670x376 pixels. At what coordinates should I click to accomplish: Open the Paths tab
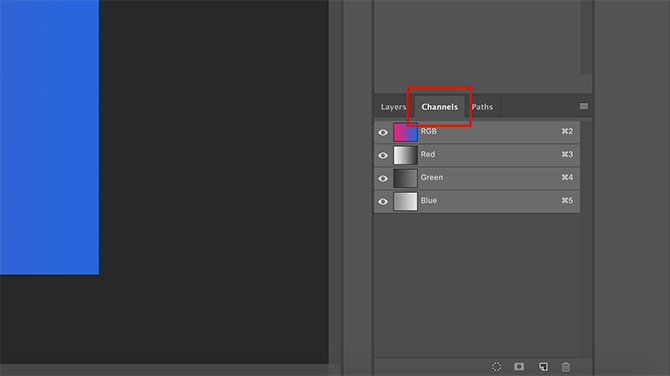pos(482,107)
